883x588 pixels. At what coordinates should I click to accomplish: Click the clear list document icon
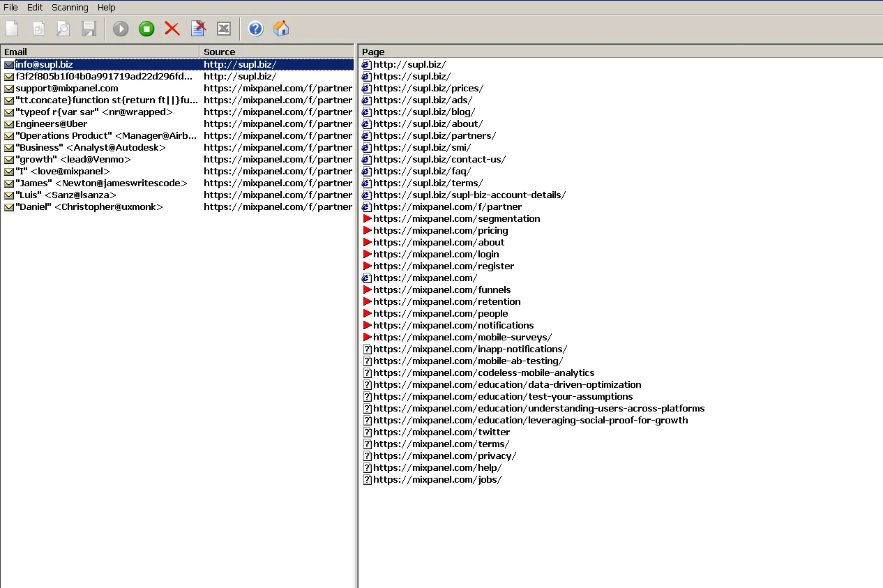[x=198, y=29]
